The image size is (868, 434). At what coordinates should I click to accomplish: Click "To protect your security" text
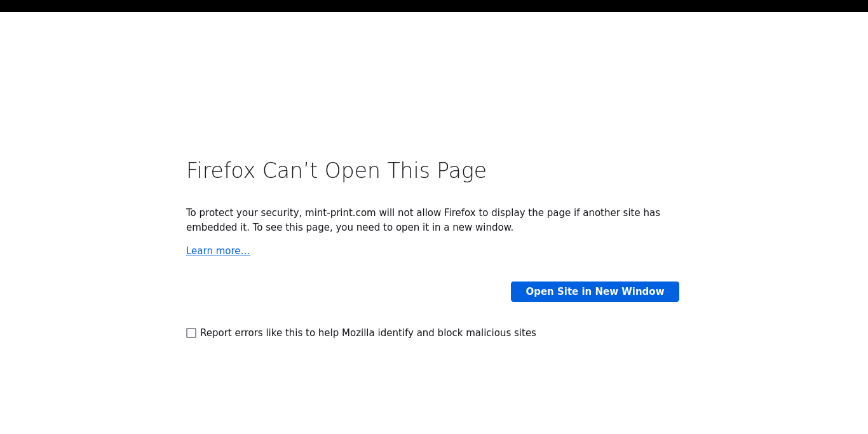point(242,213)
